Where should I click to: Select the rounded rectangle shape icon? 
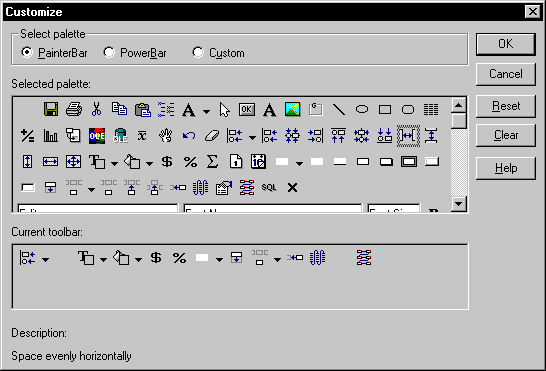408,109
